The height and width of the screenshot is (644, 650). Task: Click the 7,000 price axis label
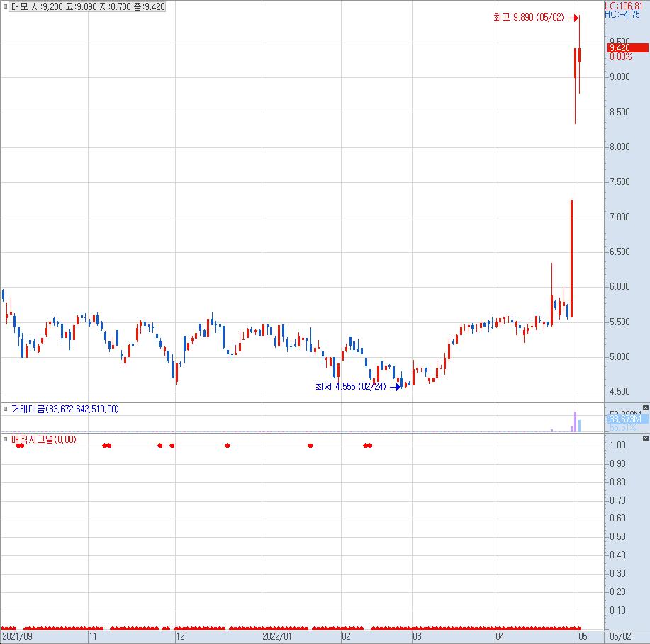(x=620, y=217)
